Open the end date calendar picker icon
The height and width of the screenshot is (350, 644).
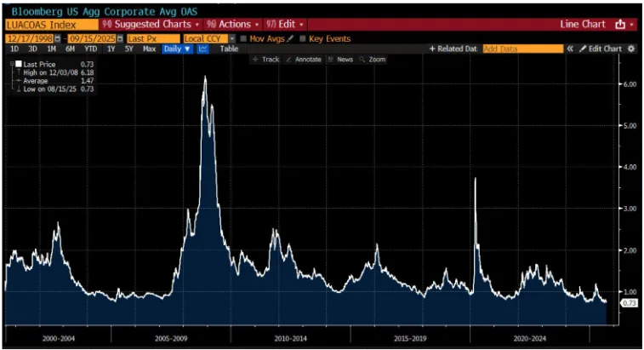[x=120, y=38]
